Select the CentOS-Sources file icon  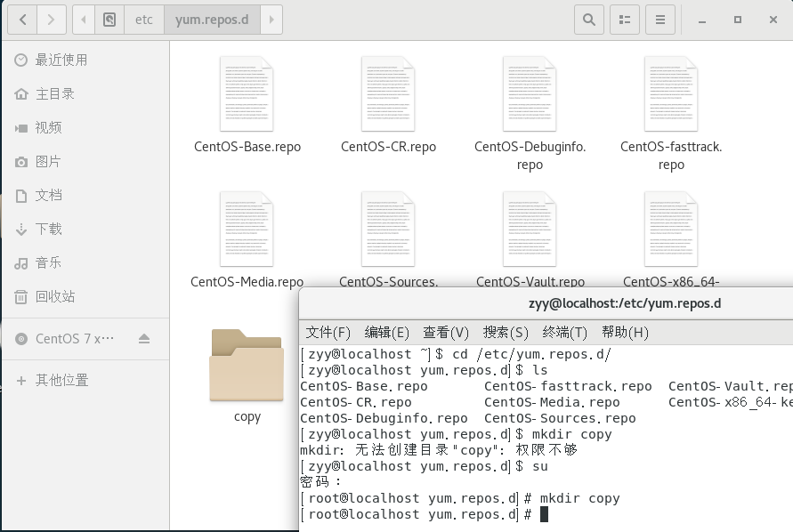[388, 230]
